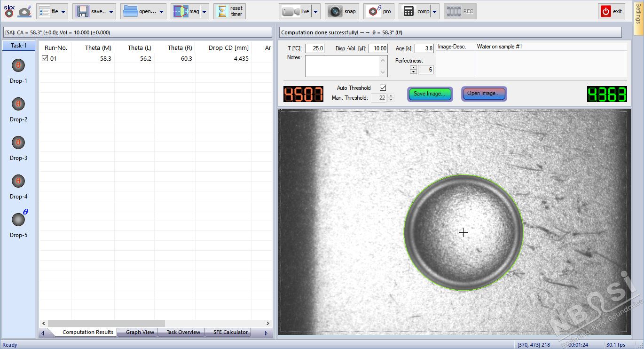644x349 pixels.
Task: Open the file dropdown arrow
Action: 63,11
